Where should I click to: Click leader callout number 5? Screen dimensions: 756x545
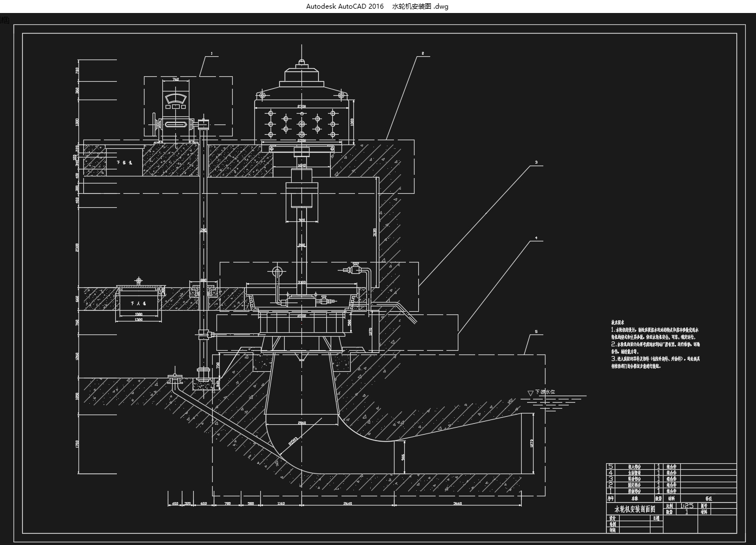coord(536,331)
